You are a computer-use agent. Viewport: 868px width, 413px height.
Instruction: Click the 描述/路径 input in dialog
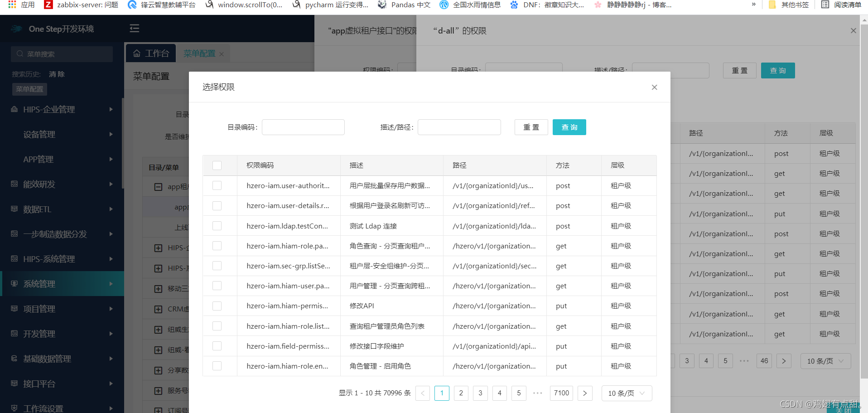pyautogui.click(x=459, y=127)
